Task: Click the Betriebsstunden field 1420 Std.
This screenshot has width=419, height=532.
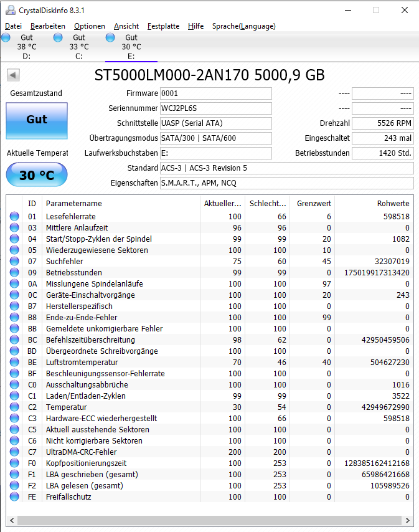Action: pos(383,153)
